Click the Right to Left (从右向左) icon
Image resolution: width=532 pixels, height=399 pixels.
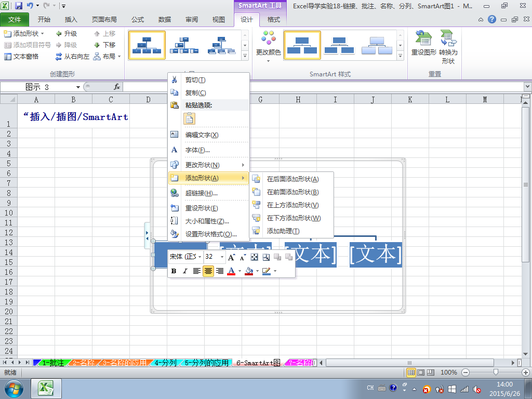point(59,56)
